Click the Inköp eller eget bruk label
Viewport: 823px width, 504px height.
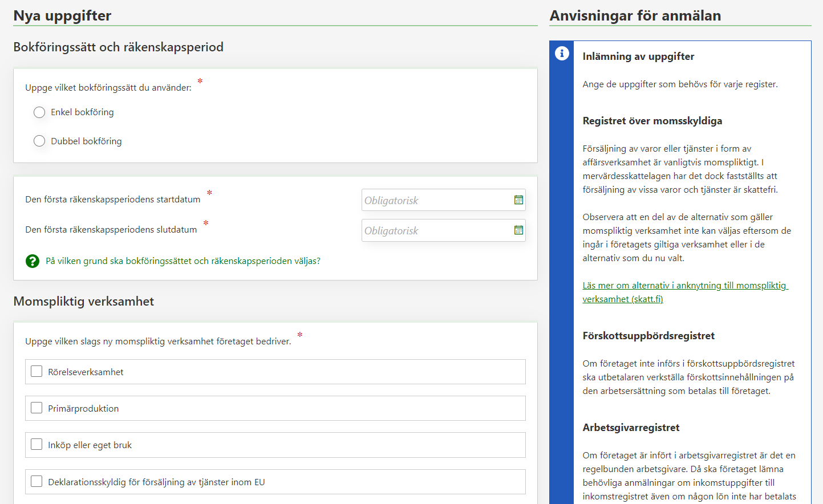click(x=90, y=445)
